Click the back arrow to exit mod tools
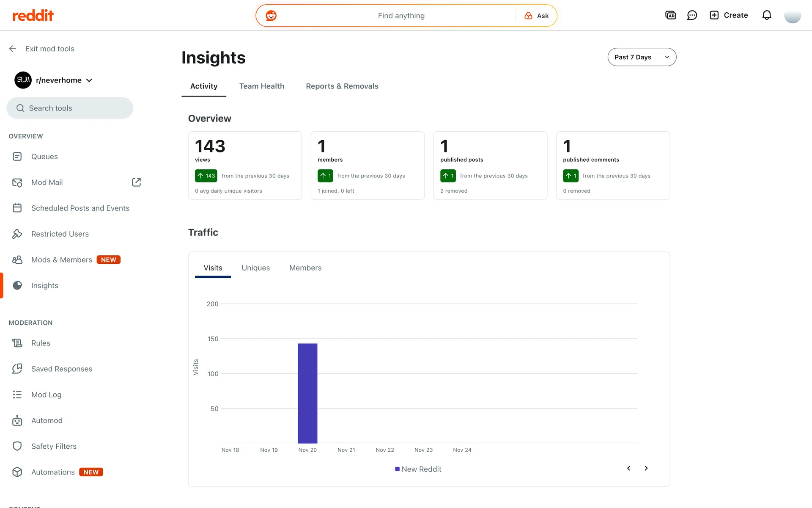The width and height of the screenshot is (812, 508). click(x=13, y=49)
